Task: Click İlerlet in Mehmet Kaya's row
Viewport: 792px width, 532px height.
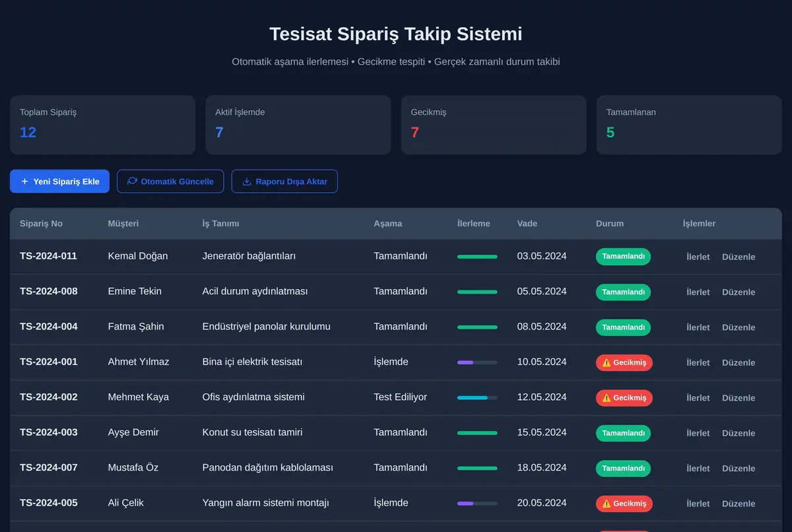Action: (x=698, y=398)
